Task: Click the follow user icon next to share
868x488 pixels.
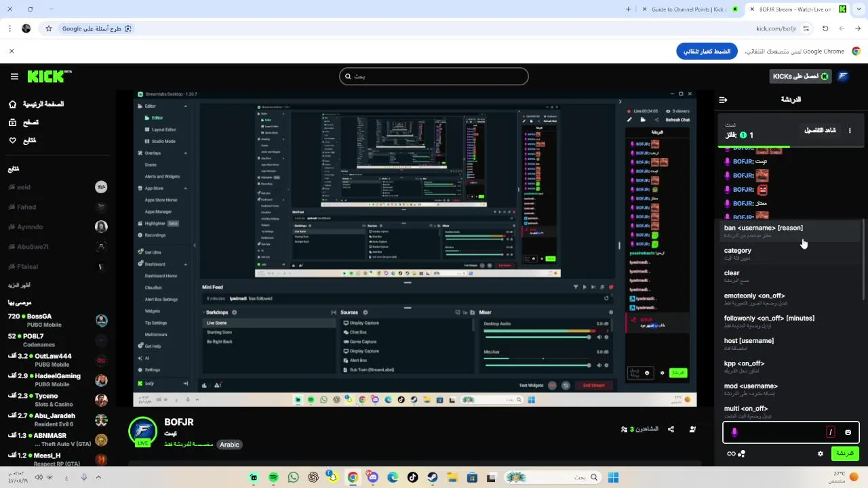Action: 692,429
